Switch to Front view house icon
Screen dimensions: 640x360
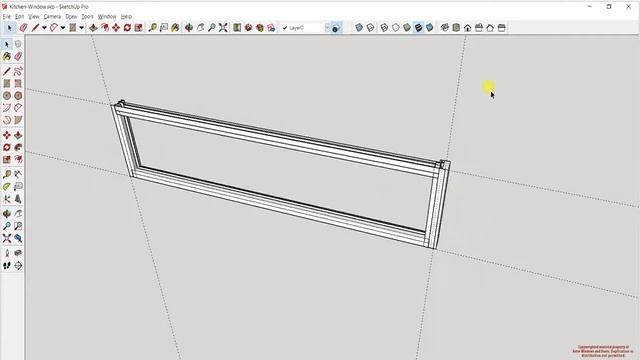pos(467,28)
